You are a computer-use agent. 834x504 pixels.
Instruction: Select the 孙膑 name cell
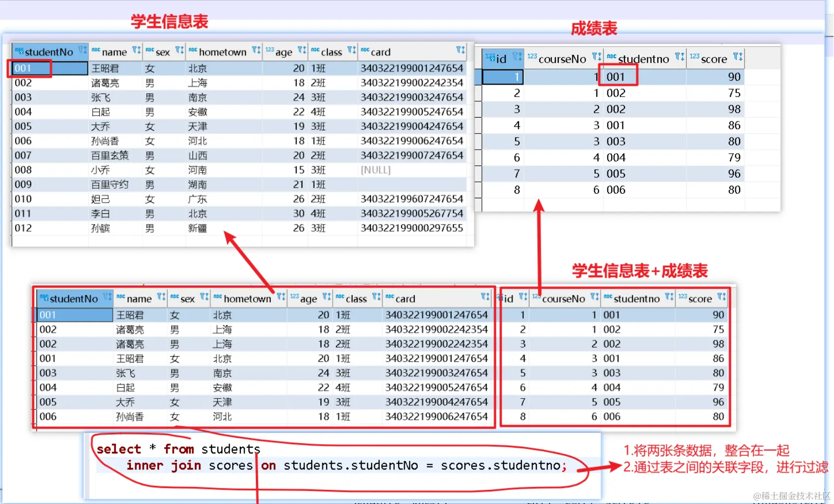(101, 228)
